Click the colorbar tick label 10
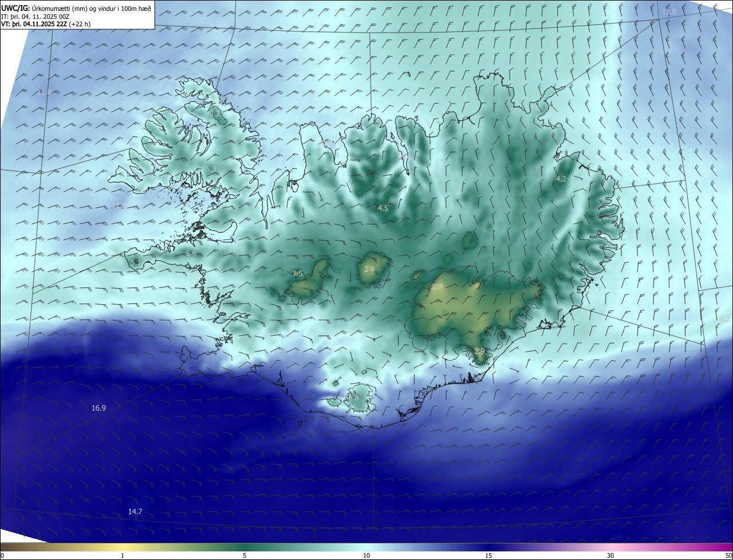The height and width of the screenshot is (560, 733). coord(366,555)
